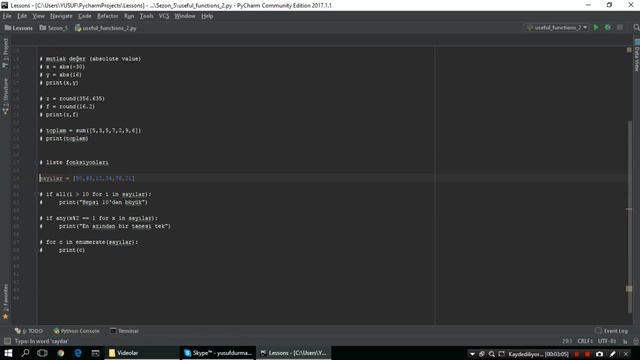Select the recorder pencil draw tool

(612, 354)
